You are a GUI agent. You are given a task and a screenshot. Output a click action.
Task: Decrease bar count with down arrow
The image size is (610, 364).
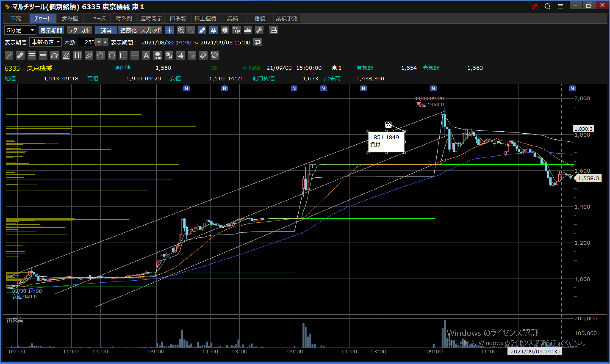[99, 42]
